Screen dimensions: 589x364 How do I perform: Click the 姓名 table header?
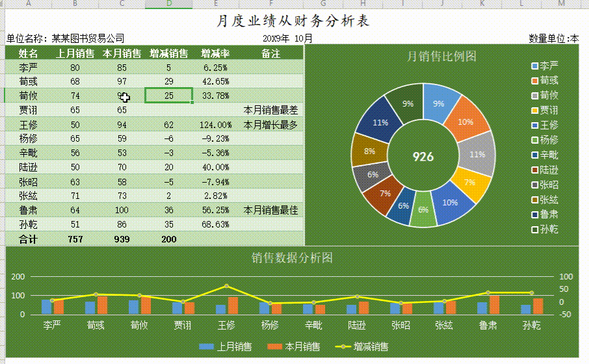pyautogui.click(x=28, y=53)
